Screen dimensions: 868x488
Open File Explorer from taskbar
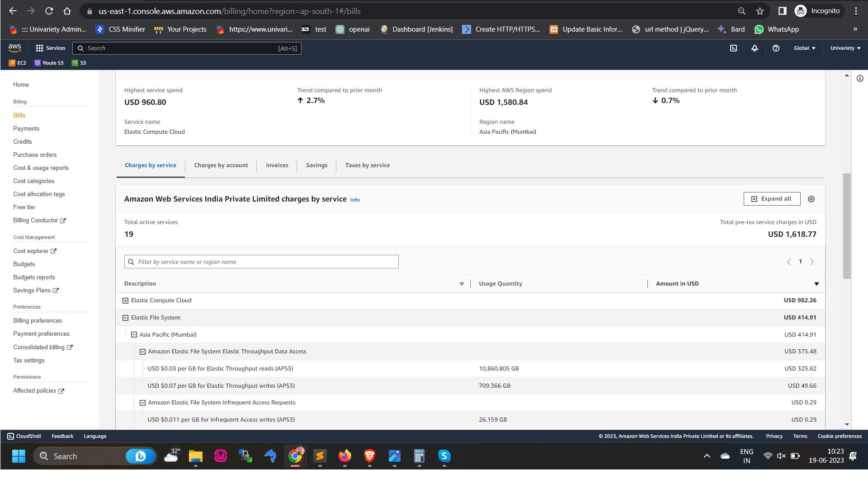196,456
